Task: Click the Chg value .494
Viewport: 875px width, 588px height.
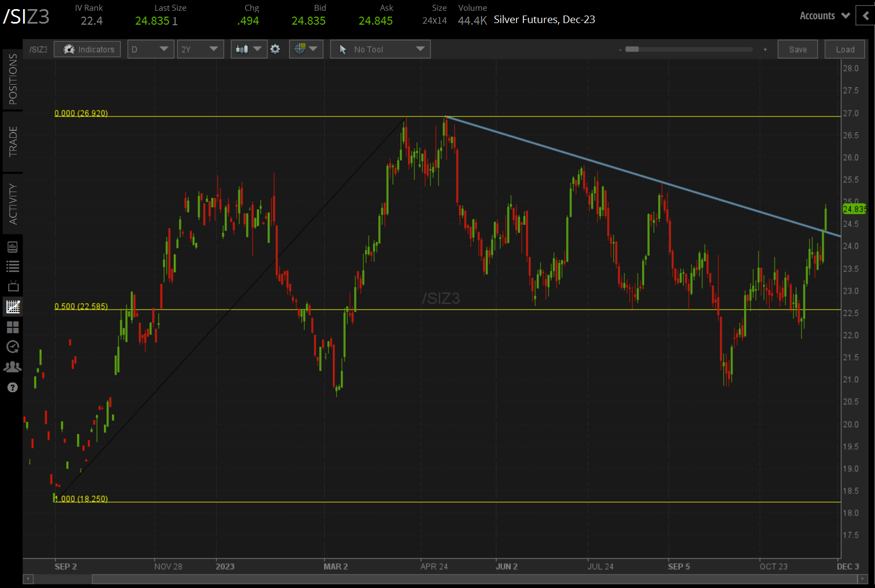Action: click(248, 21)
